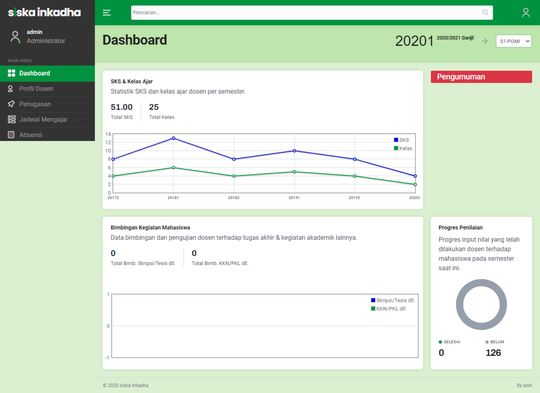Screen dimensions: 540x393
Task: Focus the Pencarian search field
Action: [312, 12]
